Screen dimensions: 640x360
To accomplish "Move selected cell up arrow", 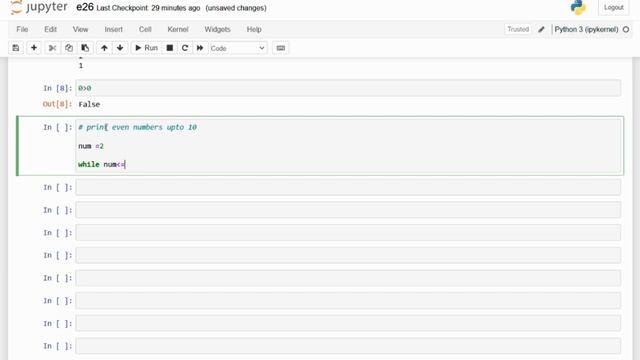I will coord(104,48).
